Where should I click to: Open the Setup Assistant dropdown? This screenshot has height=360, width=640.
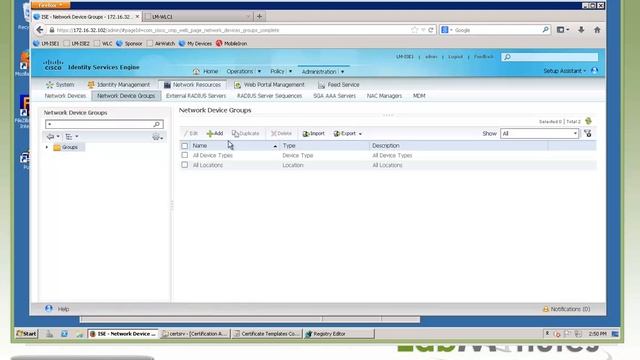coord(564,71)
